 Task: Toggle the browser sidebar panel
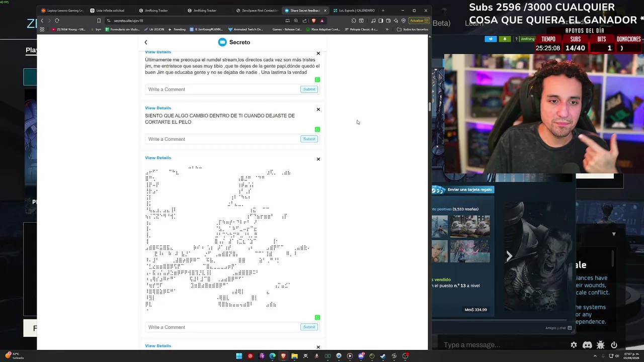pos(381,21)
